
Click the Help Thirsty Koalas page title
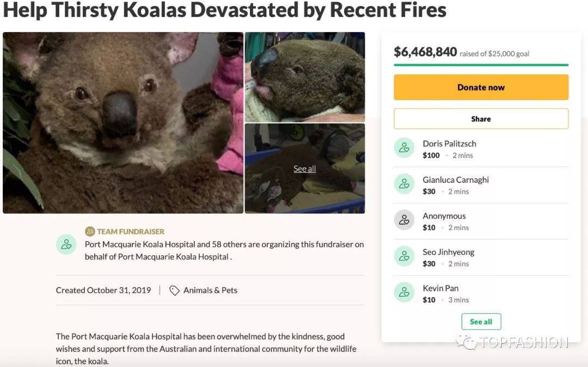click(x=224, y=10)
